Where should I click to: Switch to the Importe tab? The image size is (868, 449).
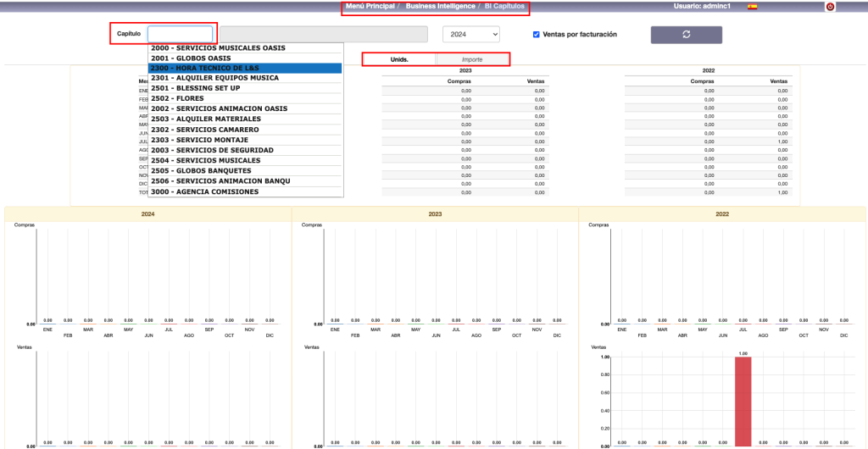coord(472,60)
